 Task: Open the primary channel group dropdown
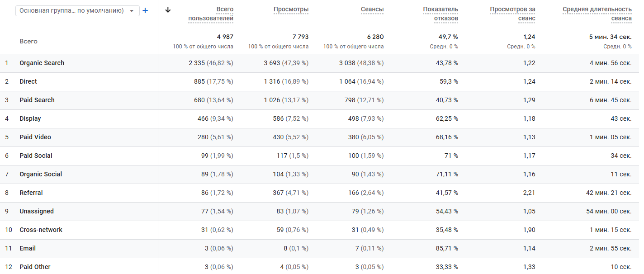(x=77, y=11)
